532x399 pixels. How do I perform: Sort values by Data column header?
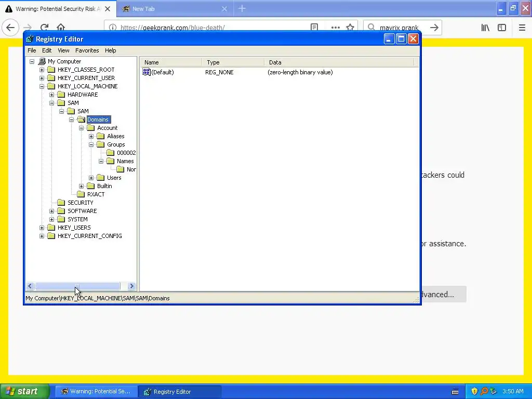tap(339, 62)
